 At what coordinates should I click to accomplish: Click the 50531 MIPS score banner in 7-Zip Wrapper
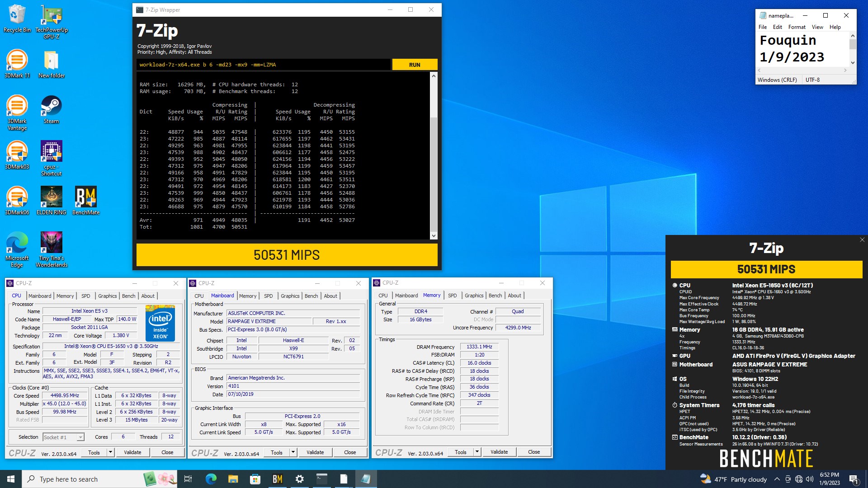[287, 255]
